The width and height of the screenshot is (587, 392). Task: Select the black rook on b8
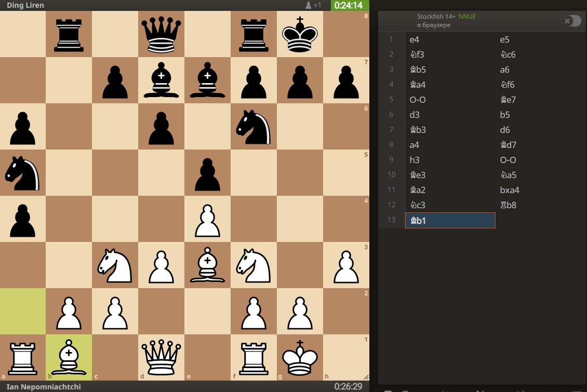69,34
